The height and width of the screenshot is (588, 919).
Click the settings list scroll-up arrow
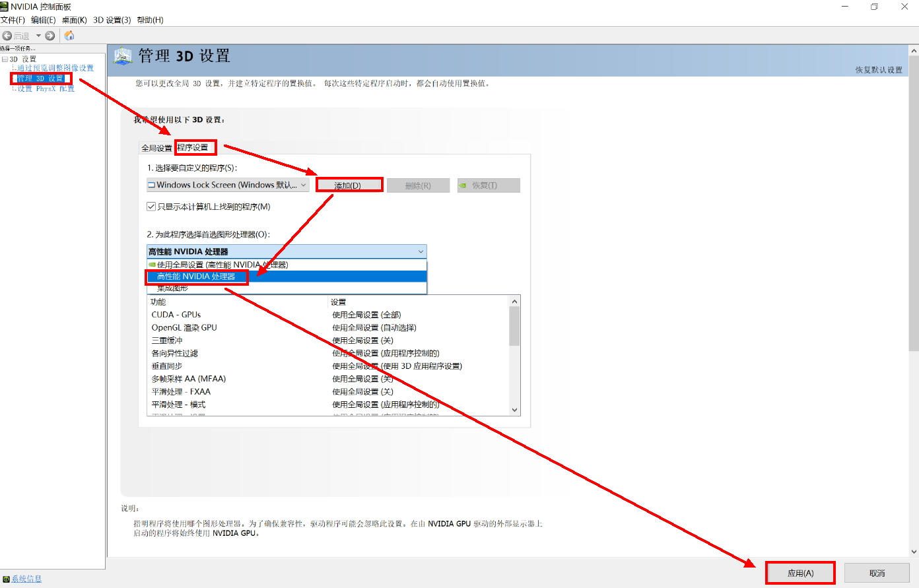point(515,302)
